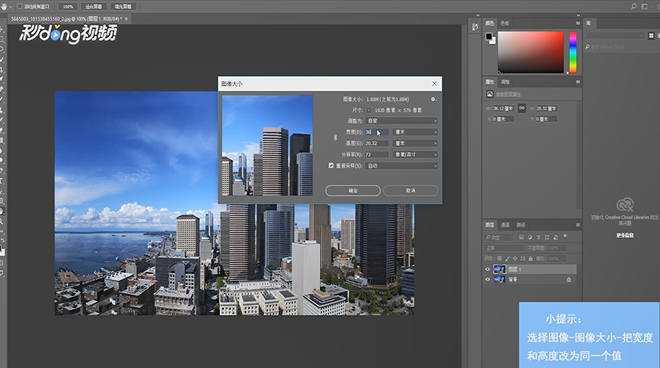
Task: Open the Properties panel menu icon
Action: point(578,82)
